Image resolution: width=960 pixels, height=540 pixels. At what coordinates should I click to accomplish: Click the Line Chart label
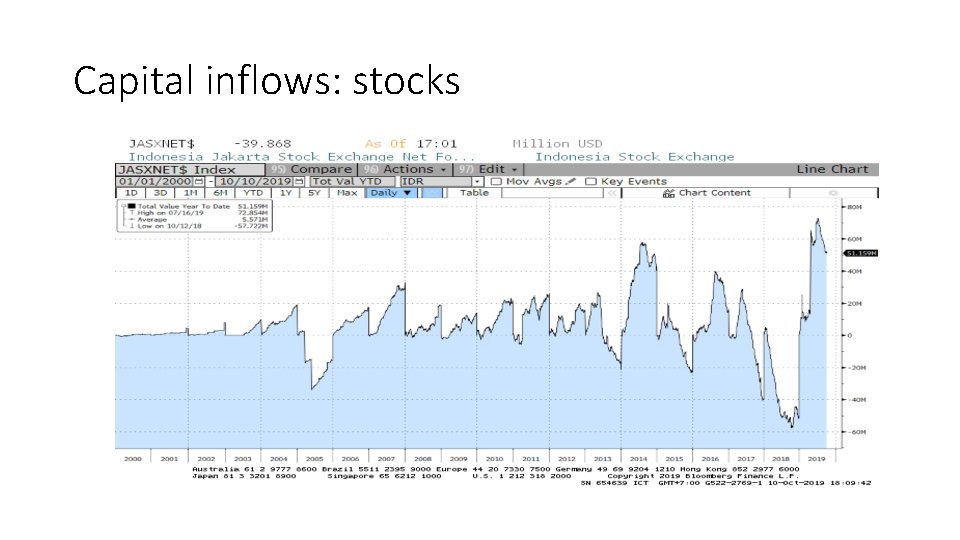[832, 169]
